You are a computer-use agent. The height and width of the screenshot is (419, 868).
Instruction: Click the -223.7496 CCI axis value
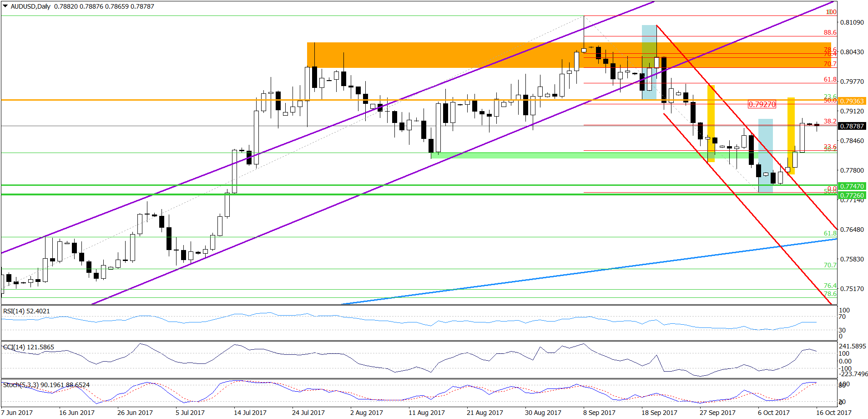(x=853, y=374)
